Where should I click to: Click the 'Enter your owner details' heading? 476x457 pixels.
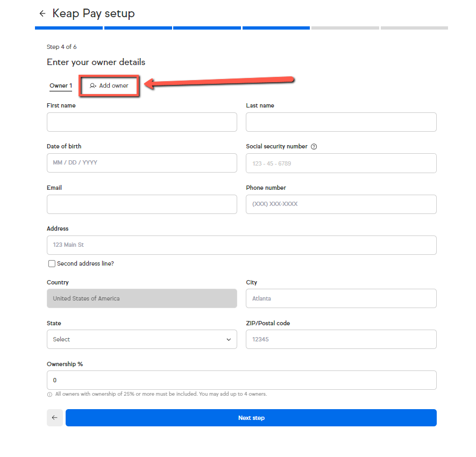coord(96,62)
